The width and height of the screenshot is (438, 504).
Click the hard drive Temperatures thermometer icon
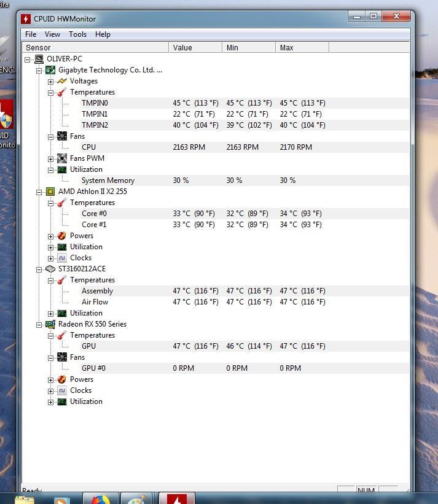coord(62,280)
